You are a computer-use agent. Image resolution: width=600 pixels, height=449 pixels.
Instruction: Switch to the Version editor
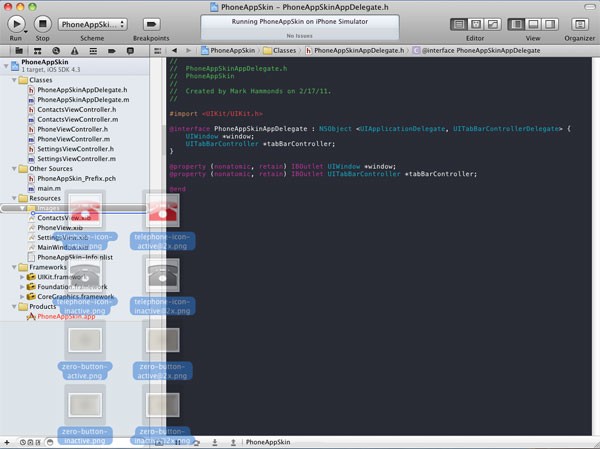click(x=493, y=24)
